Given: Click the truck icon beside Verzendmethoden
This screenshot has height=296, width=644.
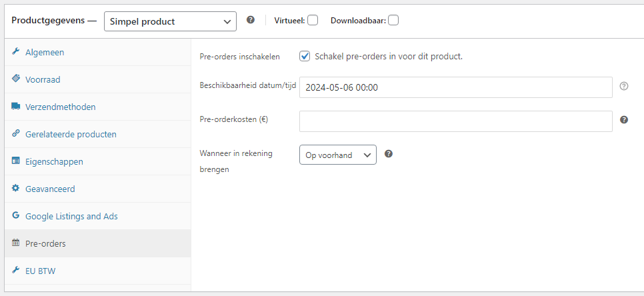Looking at the screenshot, I should click(x=15, y=106).
